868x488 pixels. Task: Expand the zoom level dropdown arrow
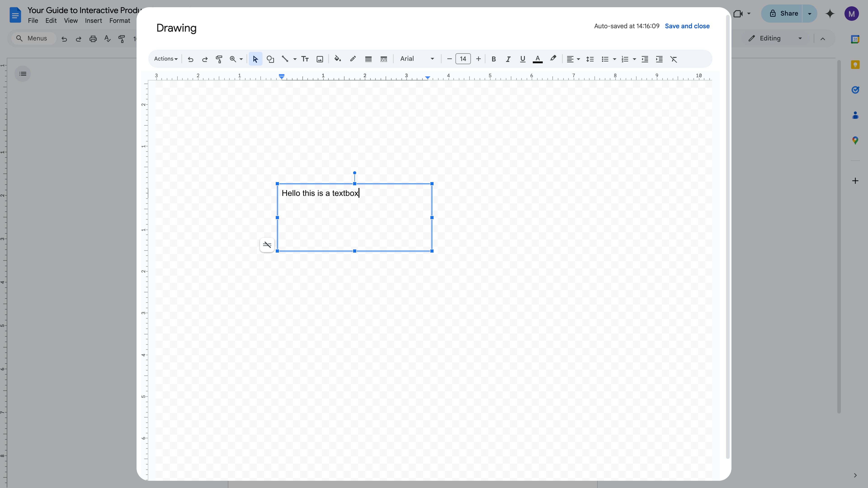point(241,59)
